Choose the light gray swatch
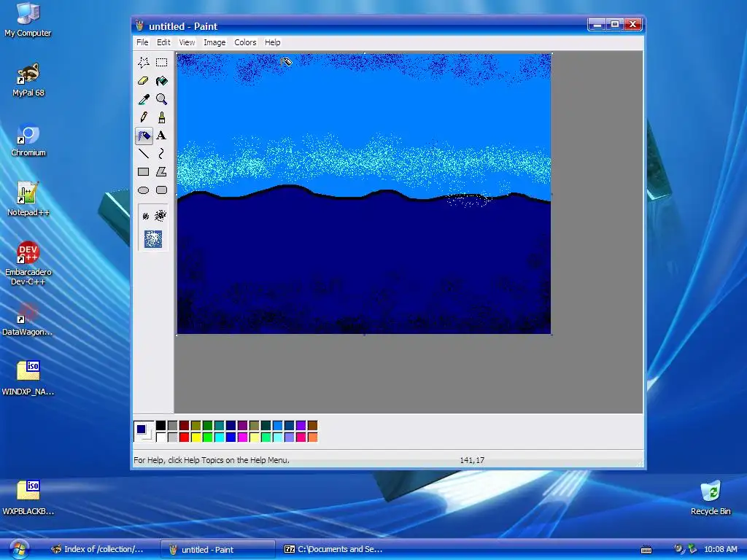 coord(172,437)
